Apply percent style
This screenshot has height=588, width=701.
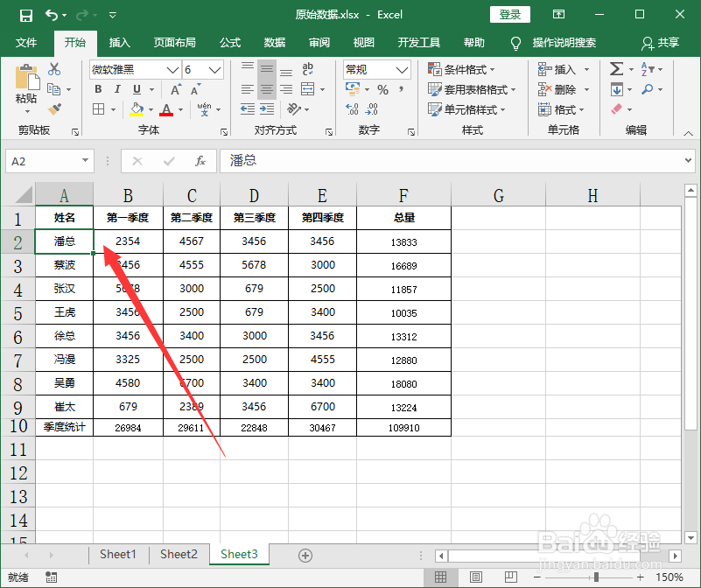click(x=382, y=89)
